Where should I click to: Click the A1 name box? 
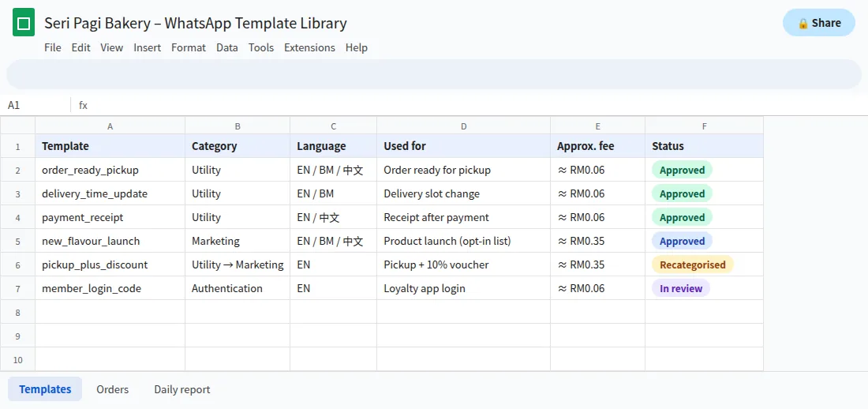pos(36,105)
